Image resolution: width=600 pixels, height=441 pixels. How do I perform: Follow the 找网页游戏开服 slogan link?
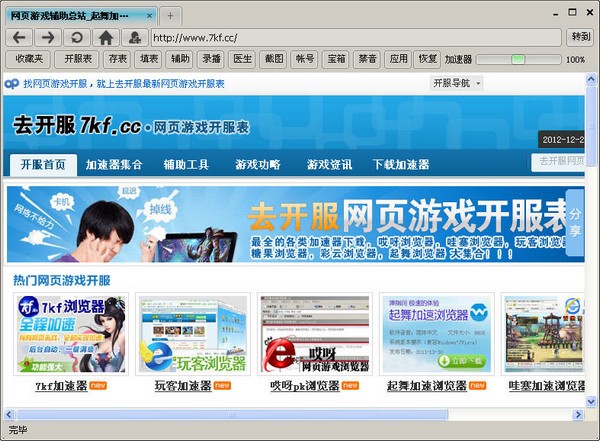tap(124, 83)
